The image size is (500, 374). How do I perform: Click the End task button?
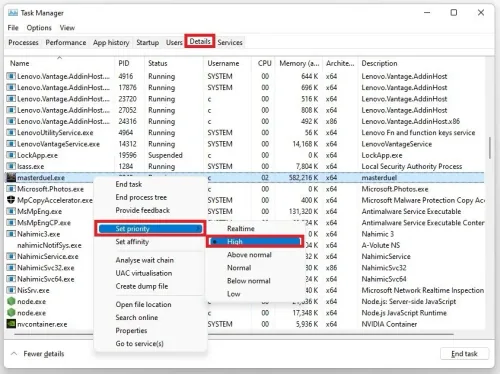click(464, 354)
